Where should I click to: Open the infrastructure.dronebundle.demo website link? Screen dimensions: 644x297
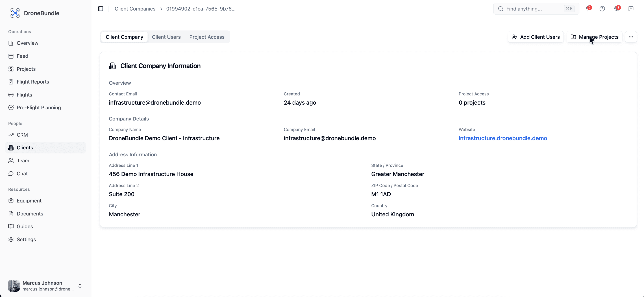pos(503,138)
